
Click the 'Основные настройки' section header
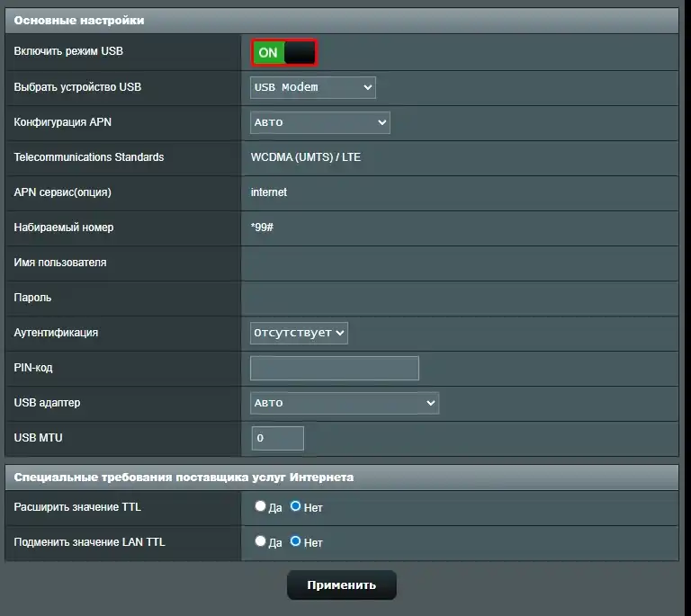point(79,20)
